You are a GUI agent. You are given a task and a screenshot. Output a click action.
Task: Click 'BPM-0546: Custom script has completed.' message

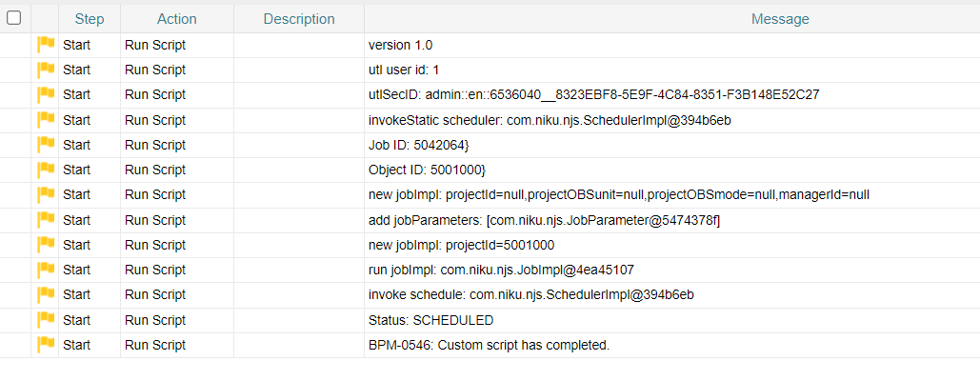point(489,345)
